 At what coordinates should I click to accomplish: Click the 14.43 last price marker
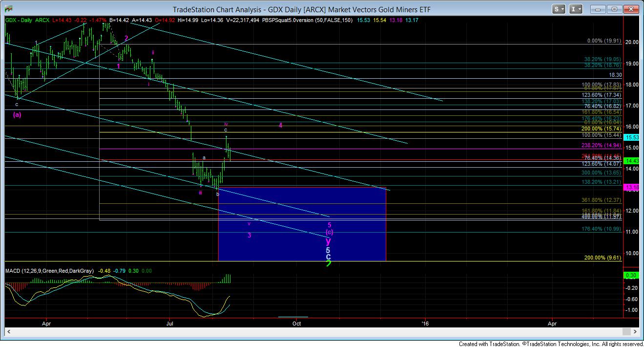coord(631,160)
